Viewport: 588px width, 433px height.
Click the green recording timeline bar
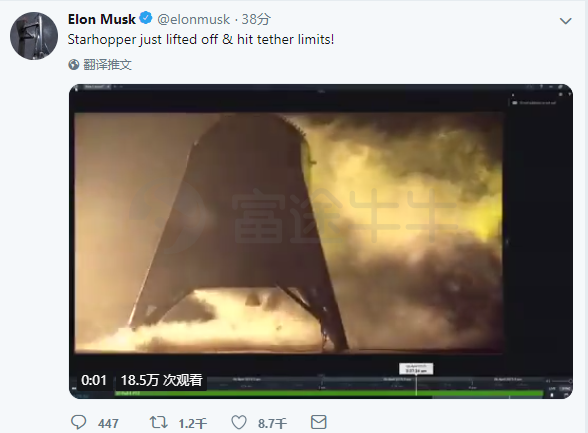328,393
